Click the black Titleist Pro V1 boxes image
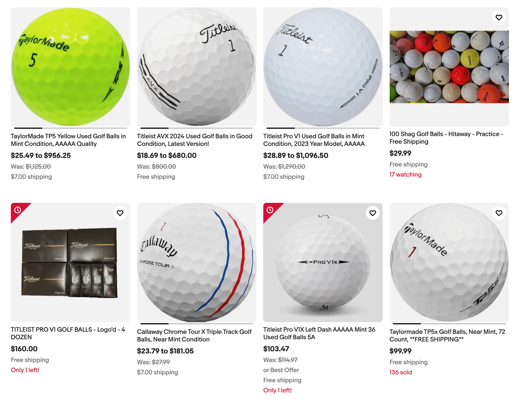The height and width of the screenshot is (400, 532). point(70,263)
